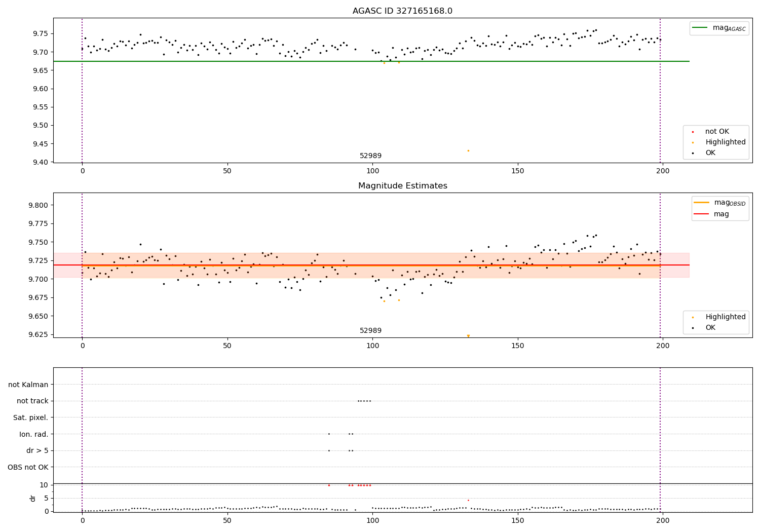Click the orange mag OBSID legend line sample
The height and width of the screenshot is (532, 760).
point(702,203)
